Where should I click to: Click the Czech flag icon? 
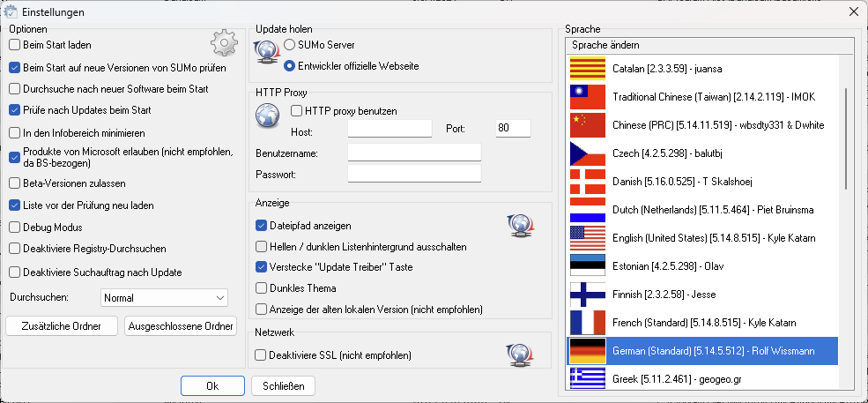pos(588,153)
